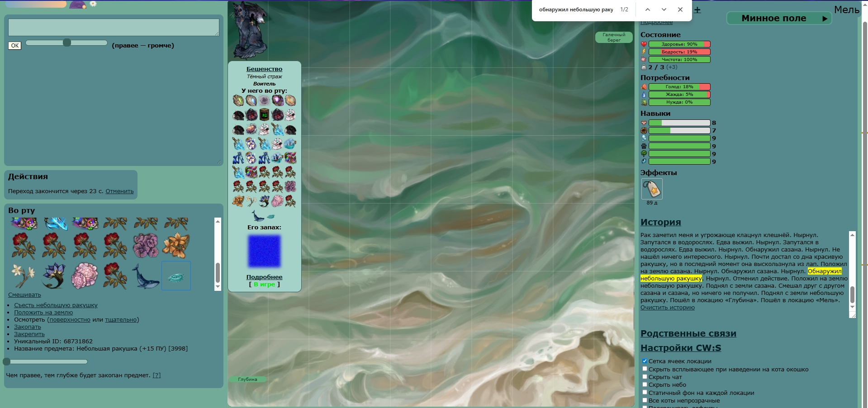Pick the pink peony in the mouth inventory
This screenshot has width=868, height=408.
84,276
